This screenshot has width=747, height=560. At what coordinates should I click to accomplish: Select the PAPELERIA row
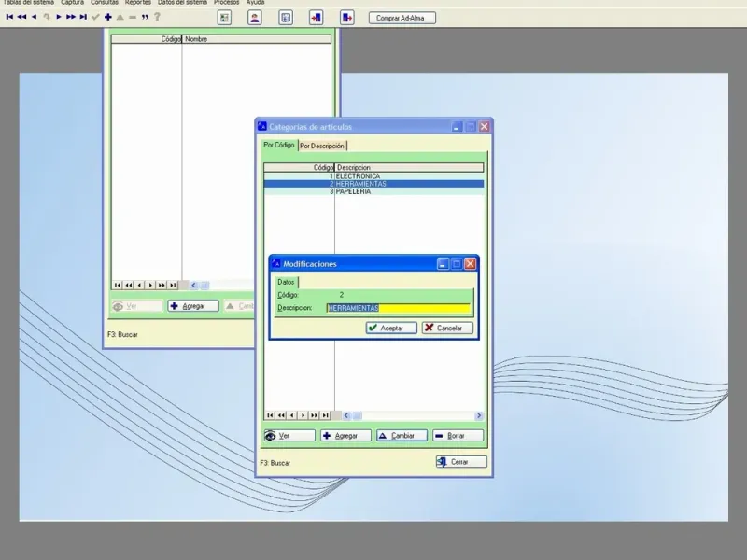coord(373,191)
